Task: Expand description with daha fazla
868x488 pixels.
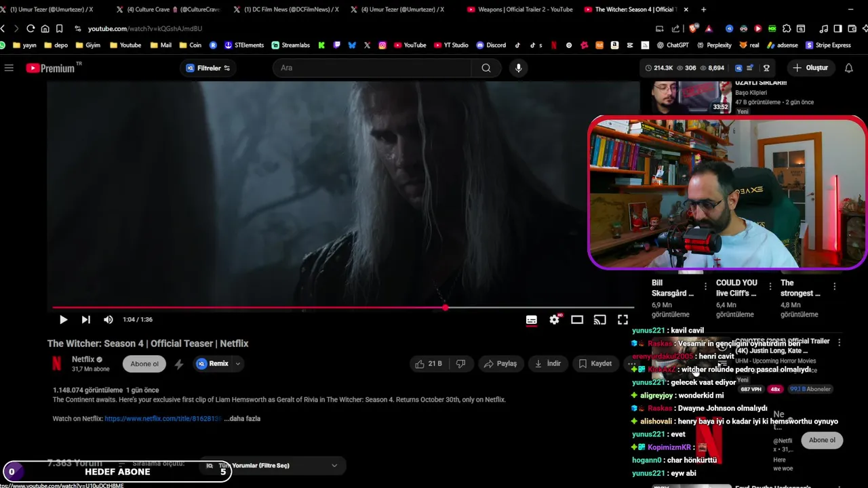Action: pyautogui.click(x=242, y=419)
